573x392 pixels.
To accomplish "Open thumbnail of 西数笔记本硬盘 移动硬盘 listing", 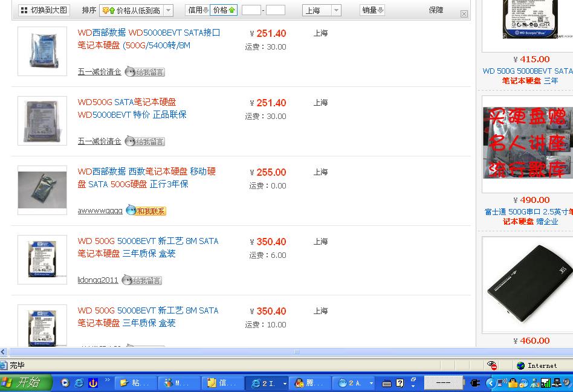I will [x=42, y=190].
